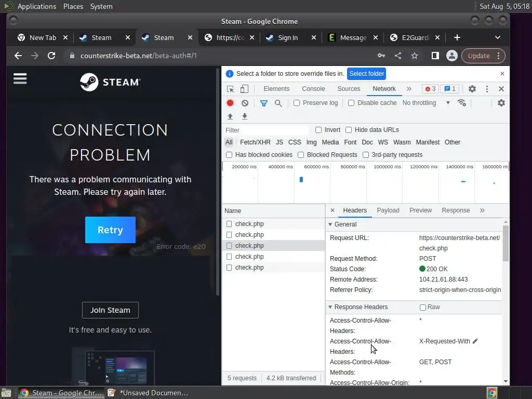Check the 3rd-party requests checkbox
Viewport: 532px width, 399px height.
click(x=365, y=155)
